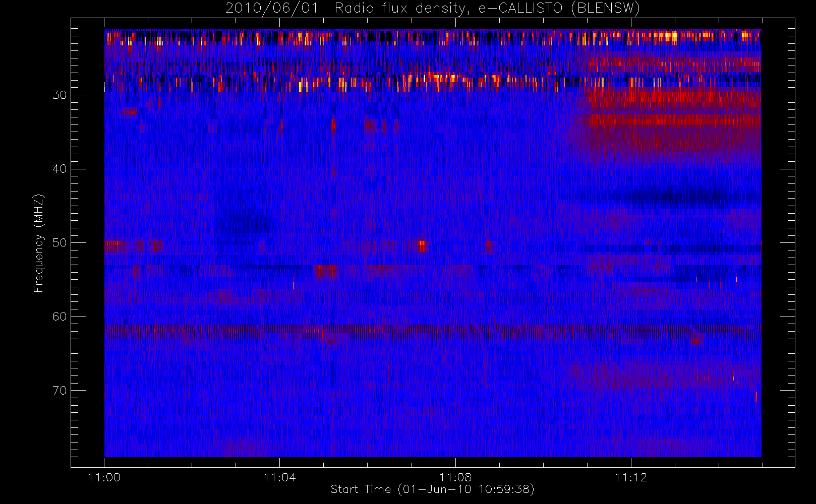The width and height of the screenshot is (816, 504).
Task: Click the plot title 'Radio flux density, e-CALLISTO (BLENSW)'
Action: pyautogui.click(x=487, y=9)
